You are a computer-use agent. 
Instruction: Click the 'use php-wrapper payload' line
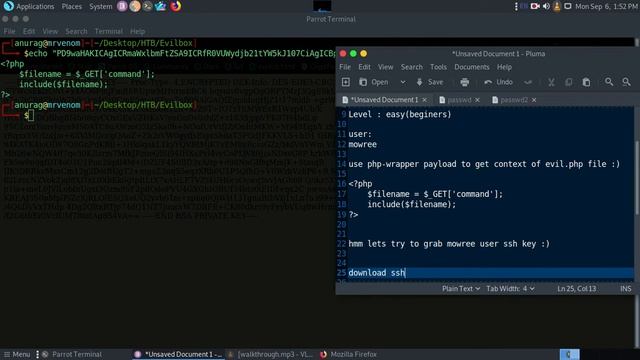(484, 164)
